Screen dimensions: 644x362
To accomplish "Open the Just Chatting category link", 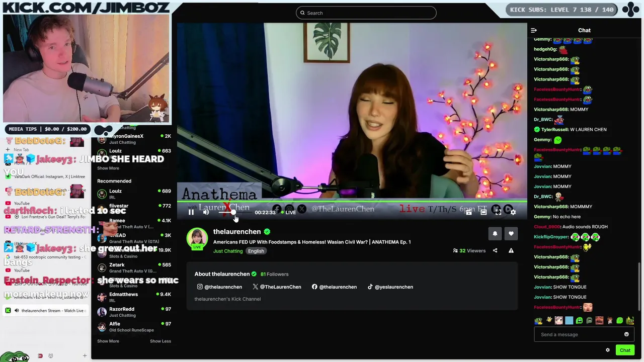I will [228, 251].
